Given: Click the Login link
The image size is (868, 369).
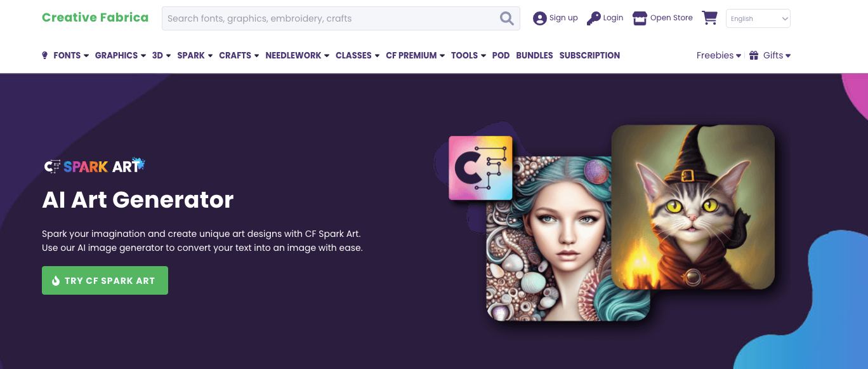Looking at the screenshot, I should click(x=613, y=18).
